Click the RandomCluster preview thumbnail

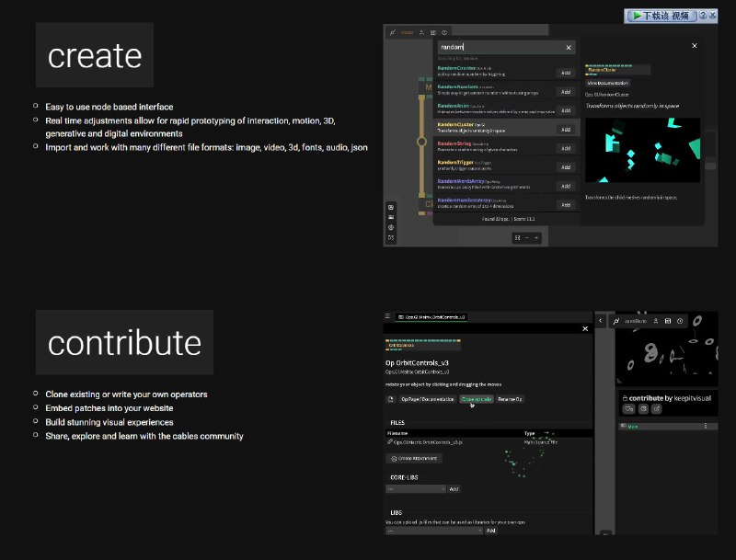(642, 150)
